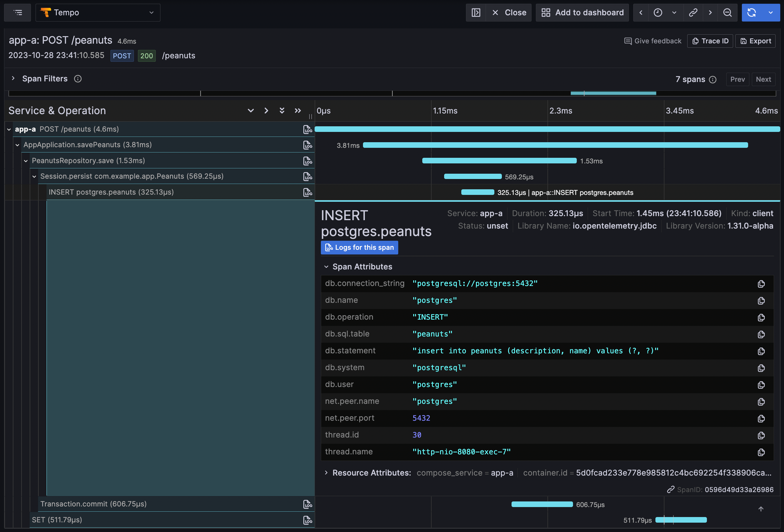Click the split pane layout icon
The image size is (784, 532).
(x=476, y=13)
